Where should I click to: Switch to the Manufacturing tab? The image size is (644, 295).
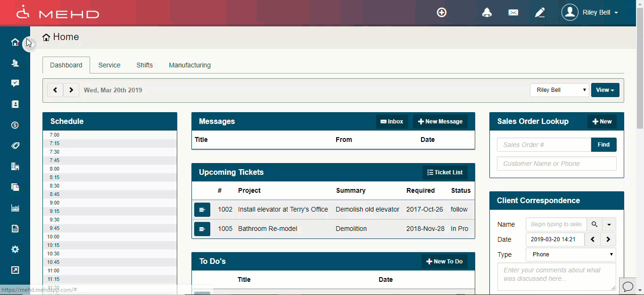[x=190, y=65]
